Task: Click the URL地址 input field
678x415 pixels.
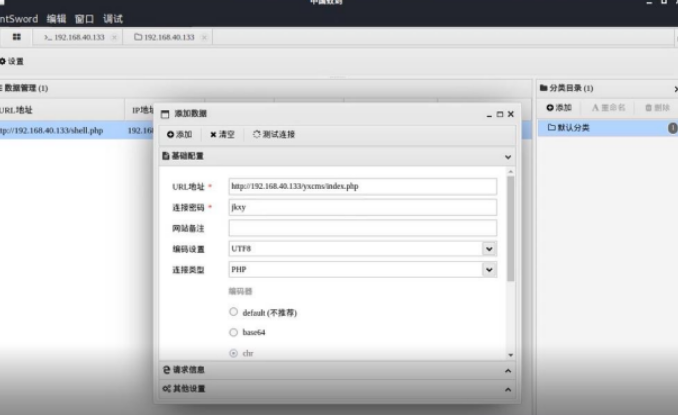Action: (362, 186)
